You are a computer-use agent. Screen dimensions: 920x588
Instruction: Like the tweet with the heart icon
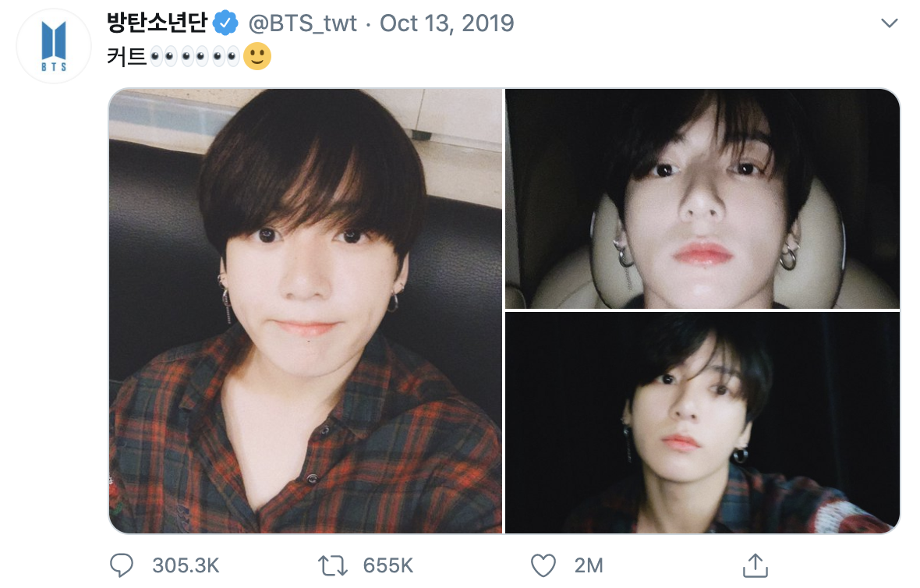[543, 565]
